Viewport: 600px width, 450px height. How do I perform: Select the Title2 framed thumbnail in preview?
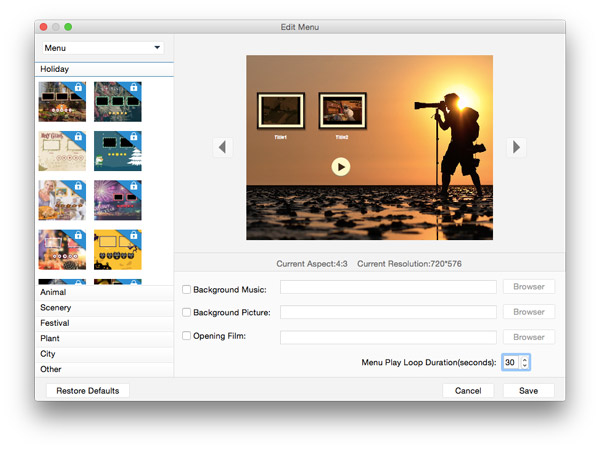[342, 111]
